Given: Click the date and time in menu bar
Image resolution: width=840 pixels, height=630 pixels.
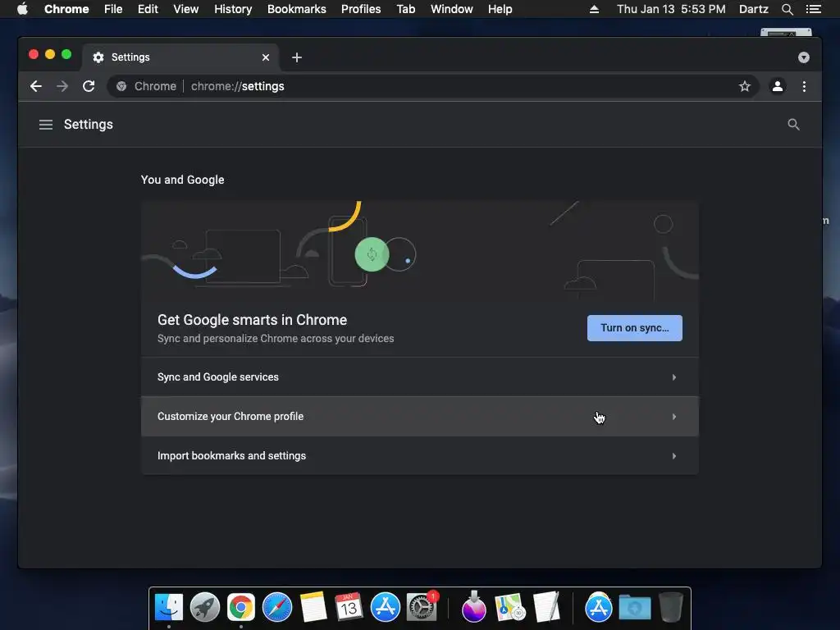Looking at the screenshot, I should pyautogui.click(x=671, y=9).
